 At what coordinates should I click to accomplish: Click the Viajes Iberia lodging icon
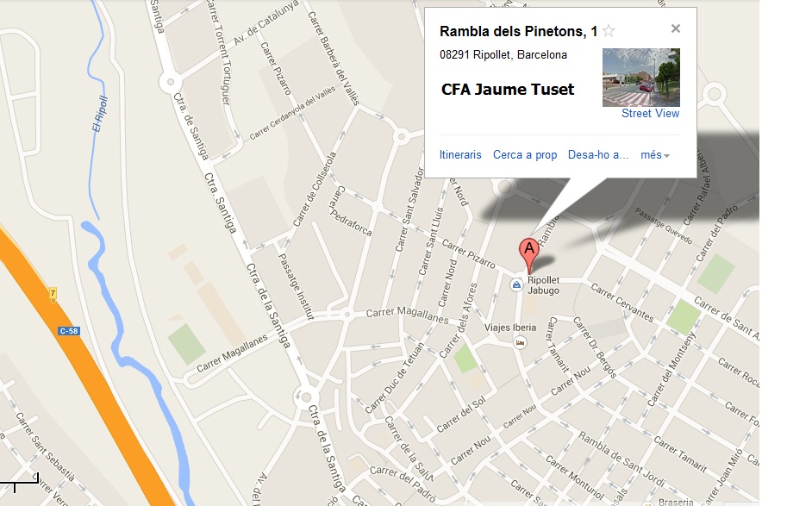coord(521,342)
